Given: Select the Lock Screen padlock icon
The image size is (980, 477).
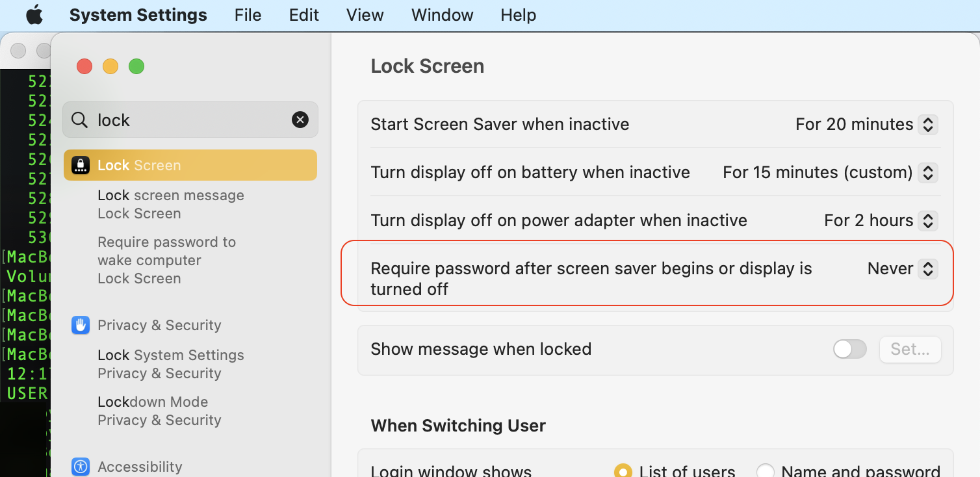Looking at the screenshot, I should (81, 165).
